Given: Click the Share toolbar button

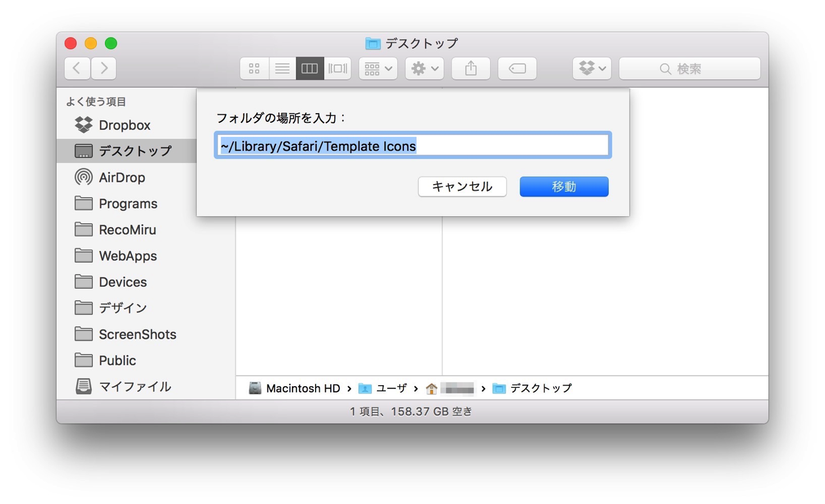Looking at the screenshot, I should point(471,69).
